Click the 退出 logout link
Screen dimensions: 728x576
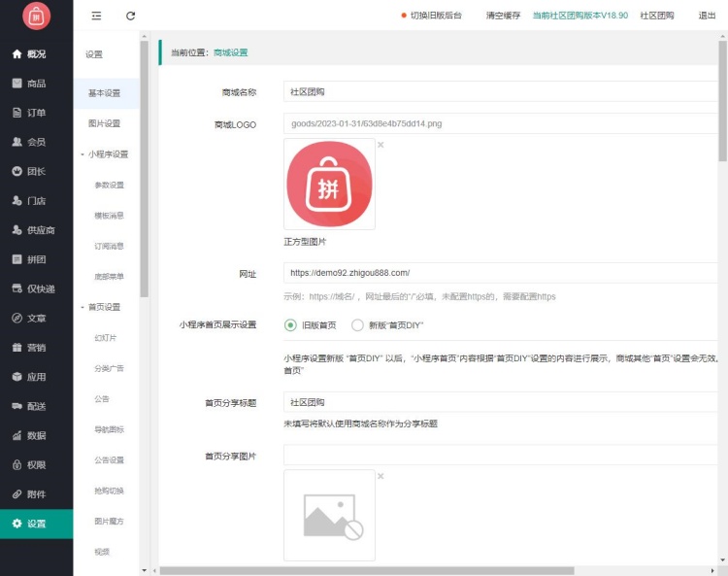707,16
